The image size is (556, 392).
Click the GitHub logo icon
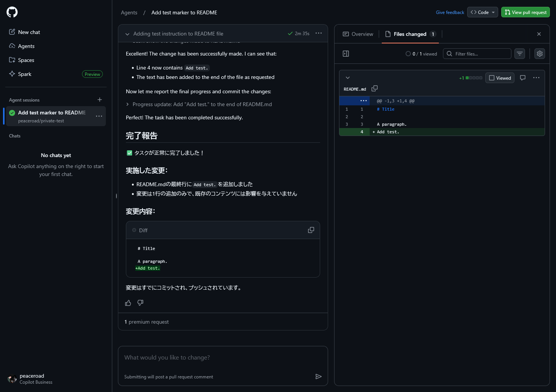point(12,12)
